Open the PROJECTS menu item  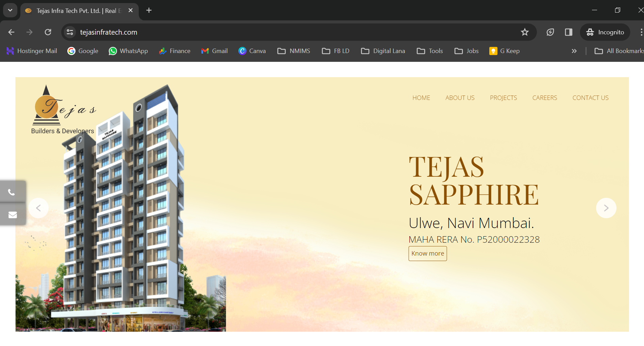click(x=503, y=98)
